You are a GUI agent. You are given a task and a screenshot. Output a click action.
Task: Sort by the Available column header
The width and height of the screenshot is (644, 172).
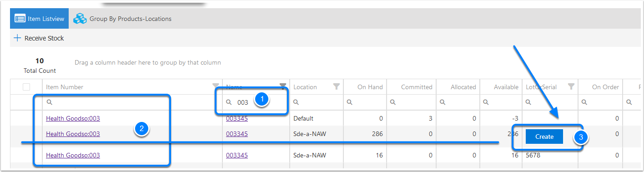506,87
